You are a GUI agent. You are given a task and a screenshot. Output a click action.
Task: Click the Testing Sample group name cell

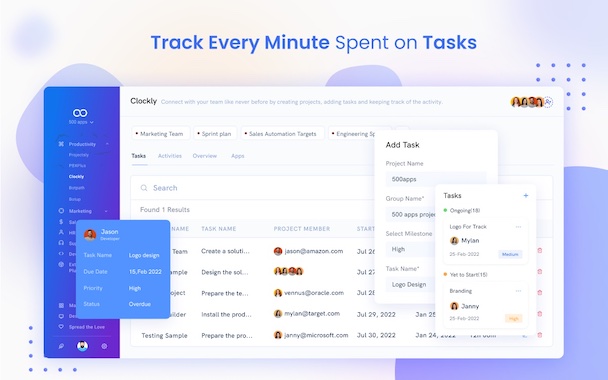pos(164,335)
